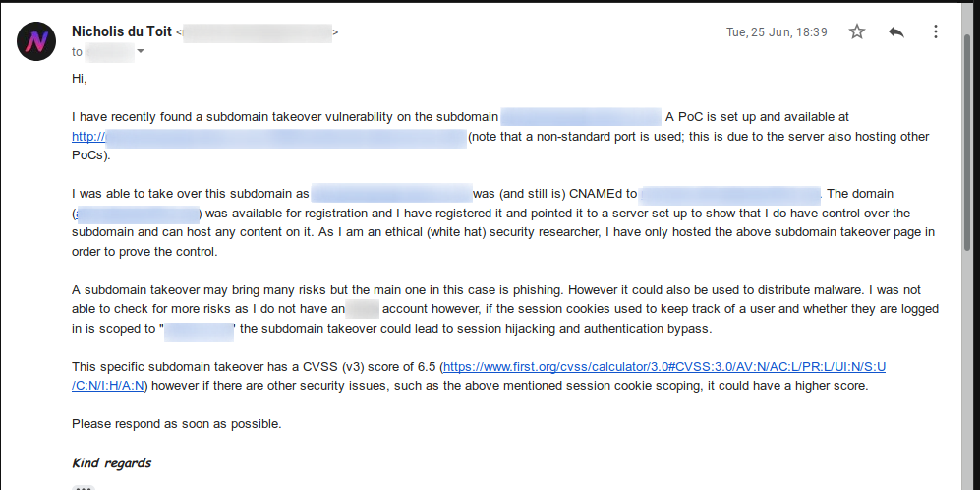Click the sender name Nicholis du Toit
The height and width of the screenshot is (490, 980).
pyautogui.click(x=122, y=31)
